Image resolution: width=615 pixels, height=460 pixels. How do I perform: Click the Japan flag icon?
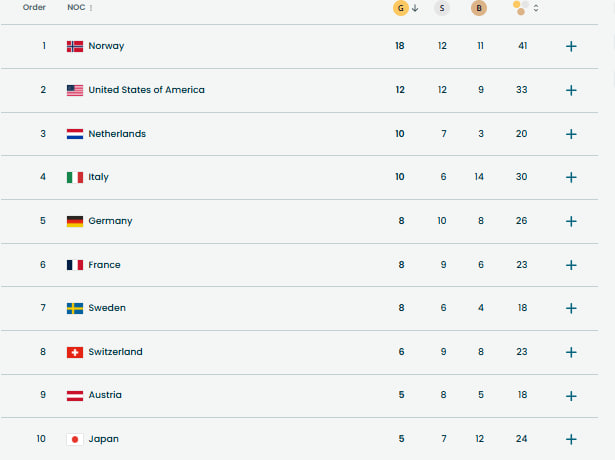coord(75,439)
